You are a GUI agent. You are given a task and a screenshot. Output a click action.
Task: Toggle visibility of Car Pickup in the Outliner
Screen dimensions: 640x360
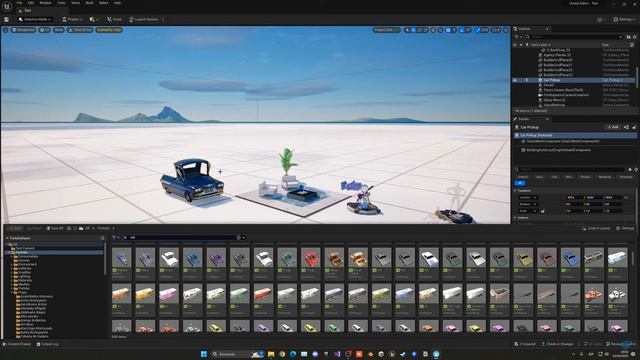point(515,80)
